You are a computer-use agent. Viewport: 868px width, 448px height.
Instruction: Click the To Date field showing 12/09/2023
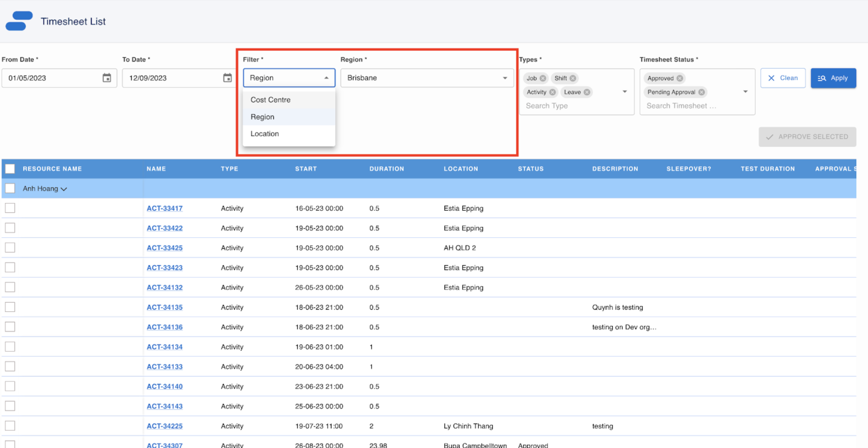pyautogui.click(x=179, y=78)
